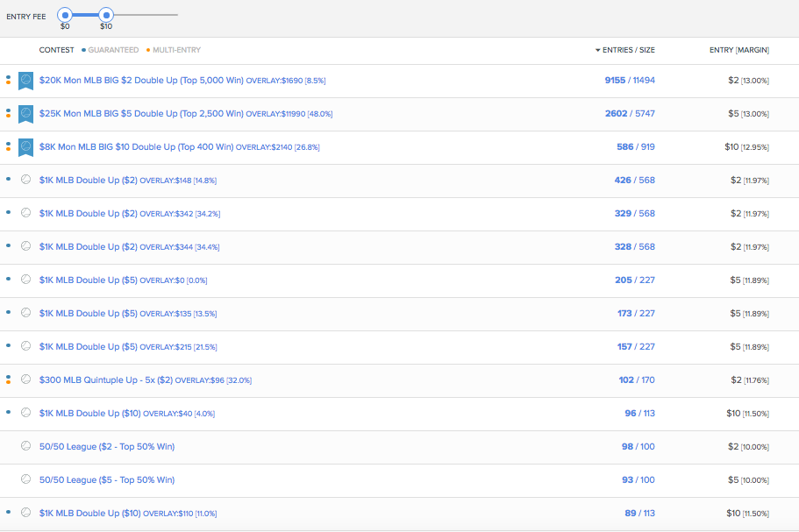Screen dimensions: 799x532
Task: Click the banner icon beside $20K Mon MLB BIG $2
Action: pos(25,81)
